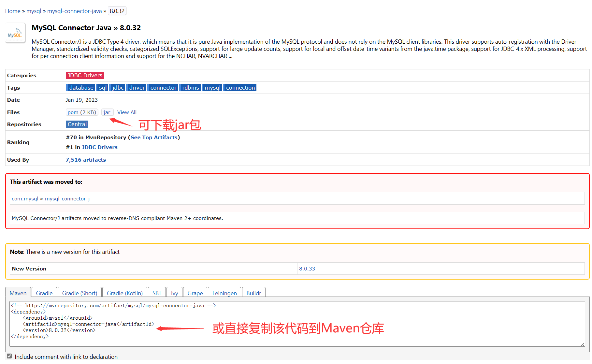Viewport: 592px width, 364px height.
Task: Grab the code box resize handle
Action: tap(583, 344)
